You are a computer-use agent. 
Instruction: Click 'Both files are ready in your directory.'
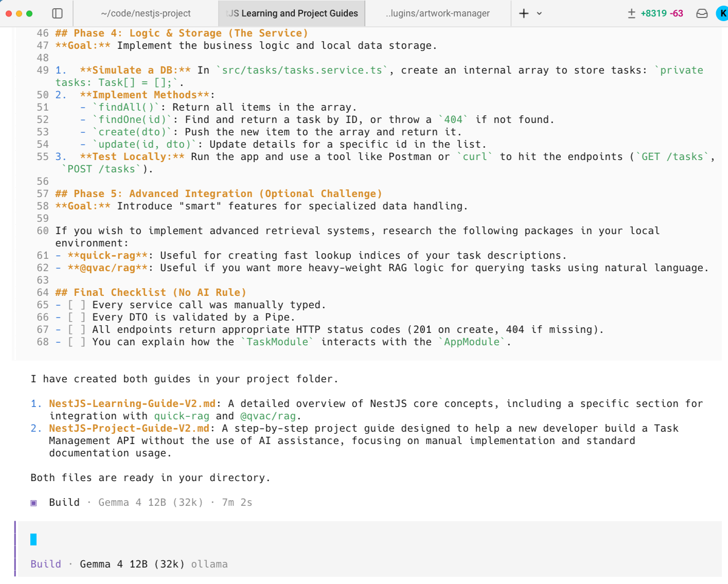150,477
